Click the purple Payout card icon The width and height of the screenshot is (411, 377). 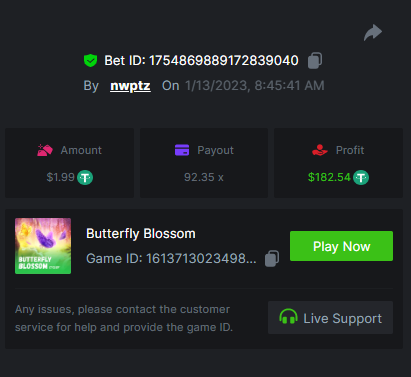(182, 150)
